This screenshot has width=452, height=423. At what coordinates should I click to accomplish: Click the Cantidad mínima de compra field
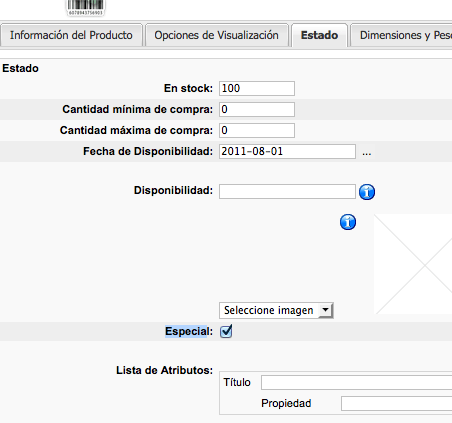pos(257,109)
